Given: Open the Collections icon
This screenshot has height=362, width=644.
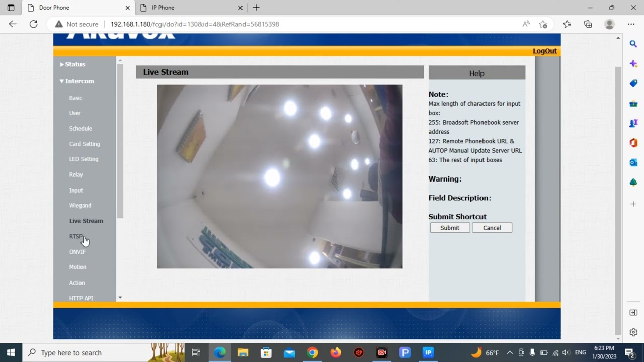Looking at the screenshot, I should (588, 24).
